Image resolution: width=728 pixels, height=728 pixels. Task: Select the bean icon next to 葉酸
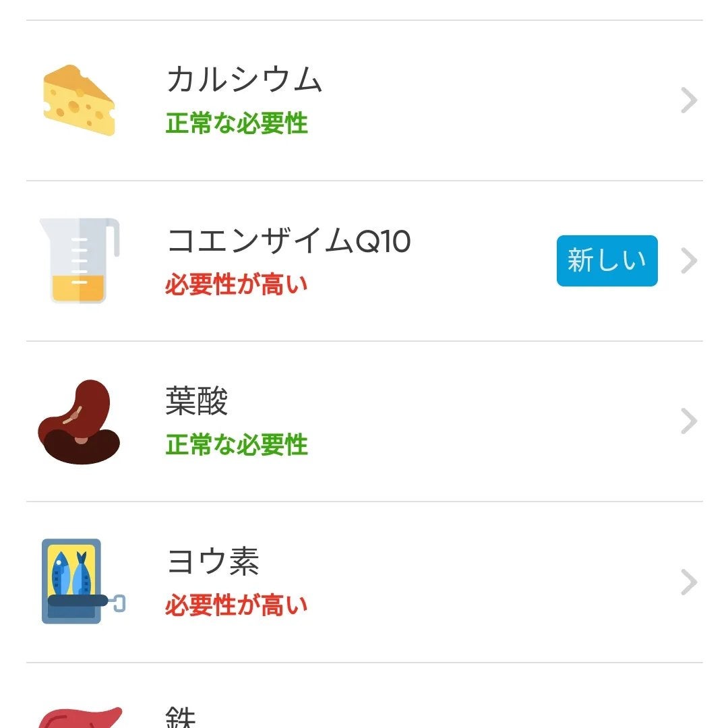pos(78,421)
